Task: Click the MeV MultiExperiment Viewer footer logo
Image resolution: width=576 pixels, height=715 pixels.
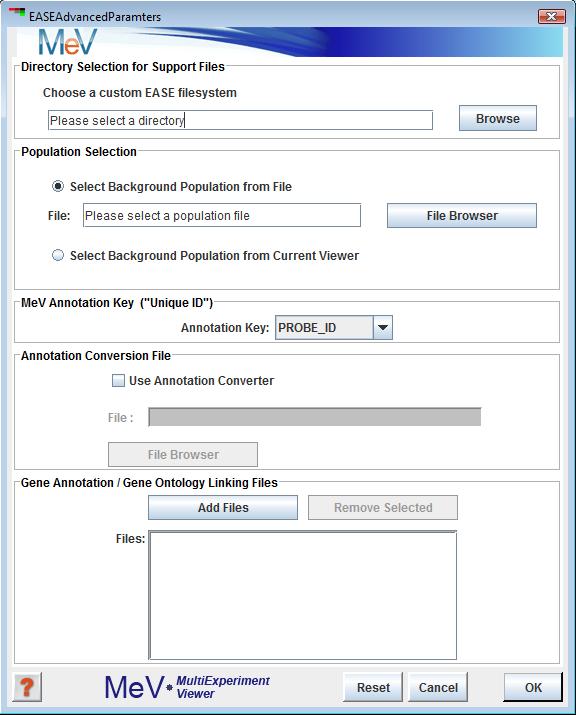Action: (187, 687)
